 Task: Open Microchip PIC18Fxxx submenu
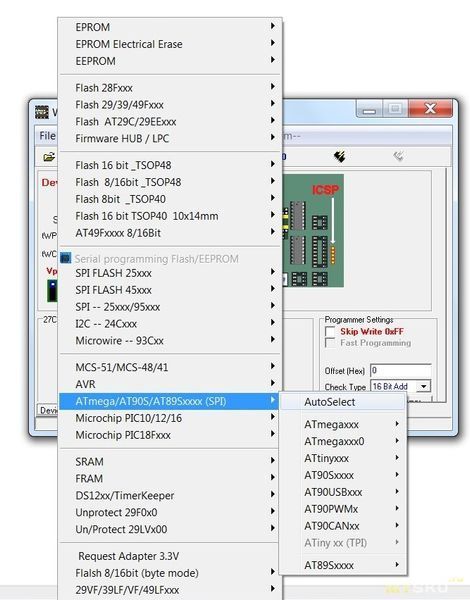click(170, 435)
